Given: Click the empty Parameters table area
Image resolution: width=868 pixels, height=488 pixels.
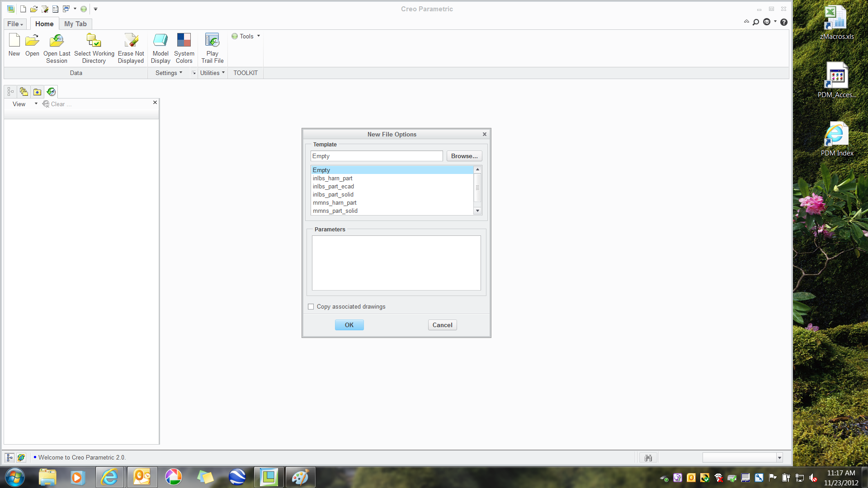Looking at the screenshot, I should (396, 263).
